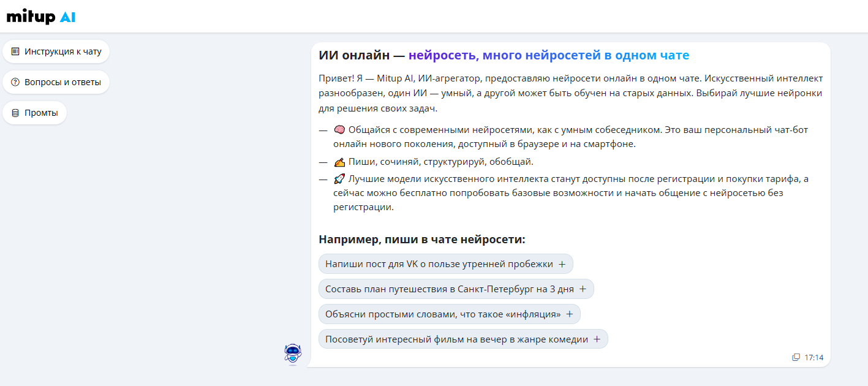Select prompt explaining «инфляция» in simple words

click(450, 314)
